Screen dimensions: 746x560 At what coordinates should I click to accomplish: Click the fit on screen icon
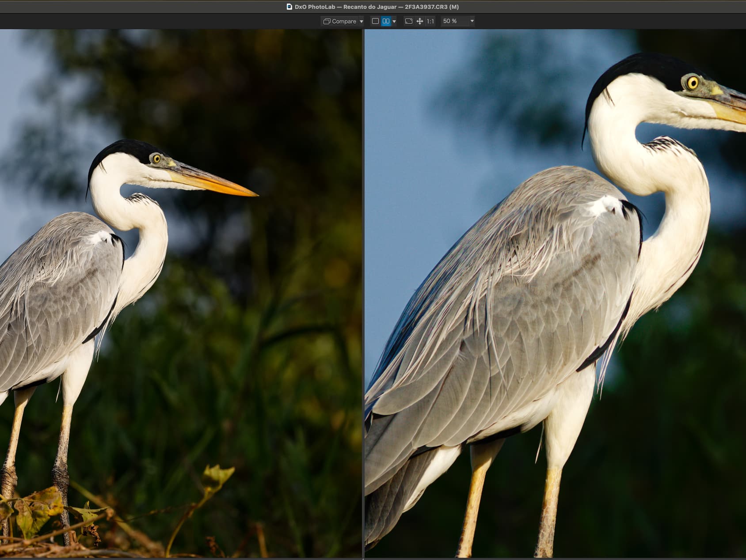409,21
